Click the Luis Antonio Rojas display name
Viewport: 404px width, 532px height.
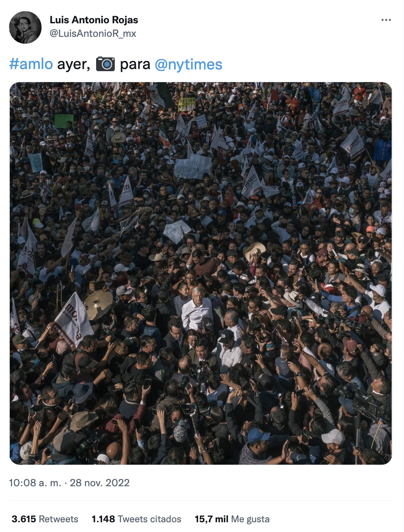point(94,20)
